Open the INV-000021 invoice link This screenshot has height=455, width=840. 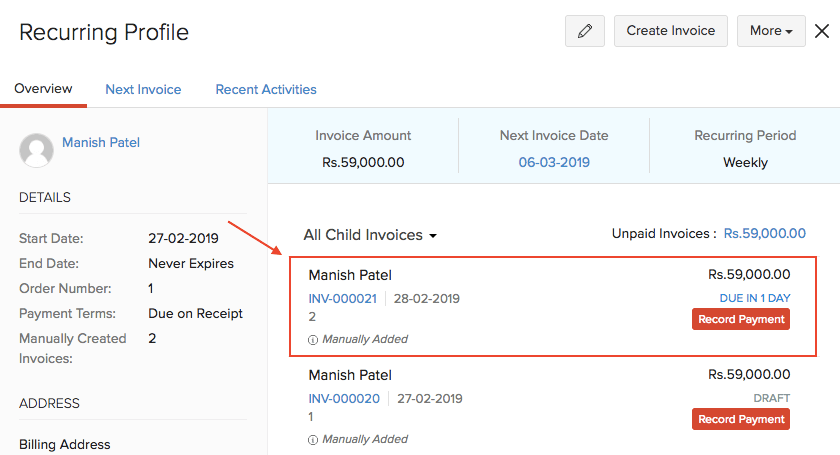(342, 298)
